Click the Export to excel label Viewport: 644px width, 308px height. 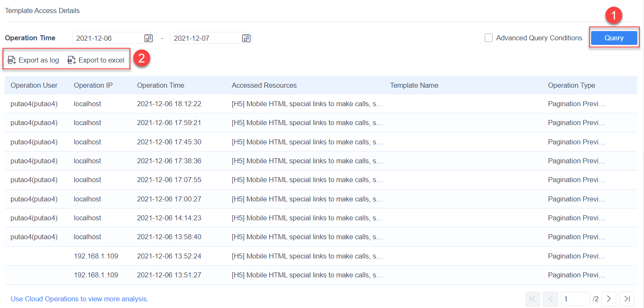coord(101,60)
